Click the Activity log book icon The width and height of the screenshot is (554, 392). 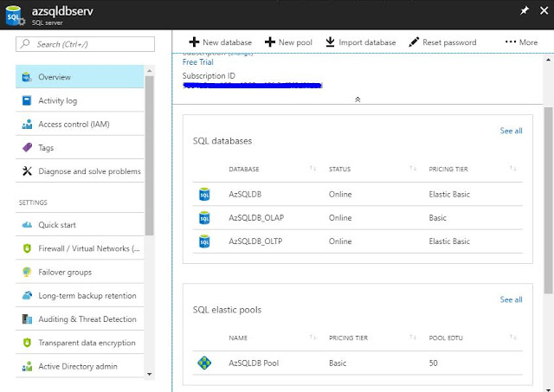pyautogui.click(x=27, y=100)
